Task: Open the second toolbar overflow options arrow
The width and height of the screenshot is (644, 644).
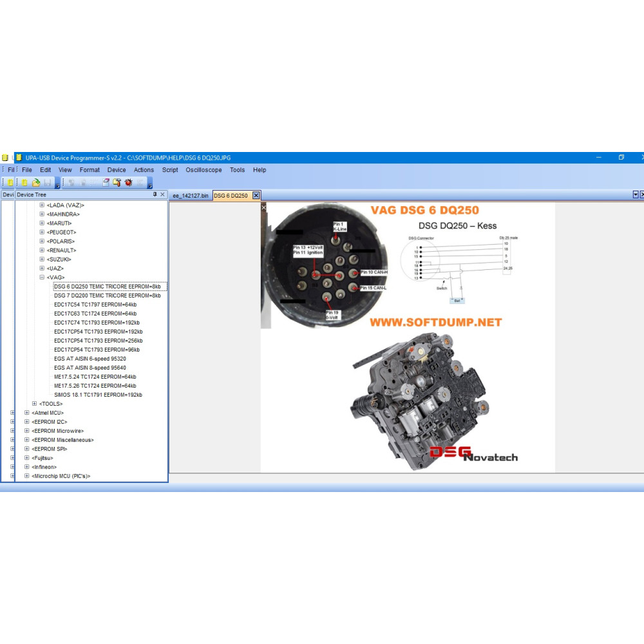Action: coord(150,183)
